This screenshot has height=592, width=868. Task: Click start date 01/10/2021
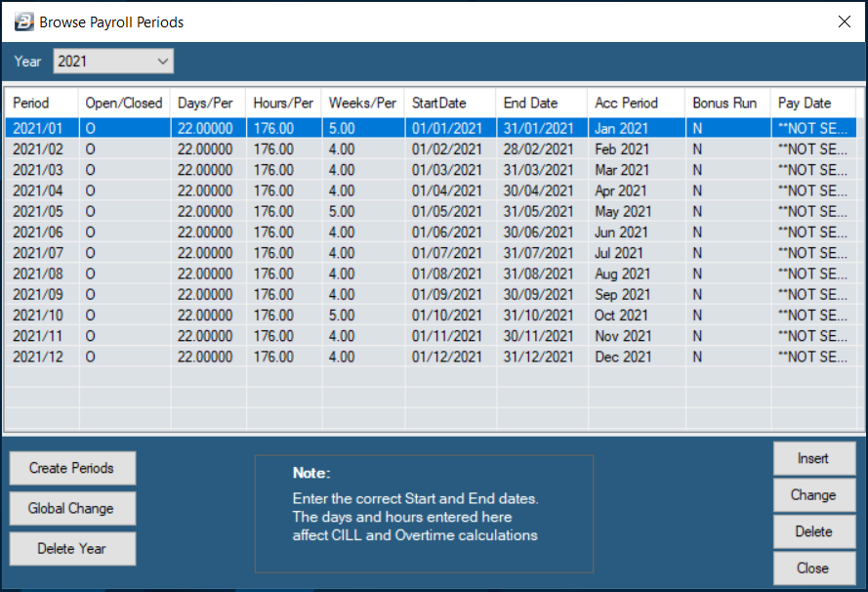(447, 316)
